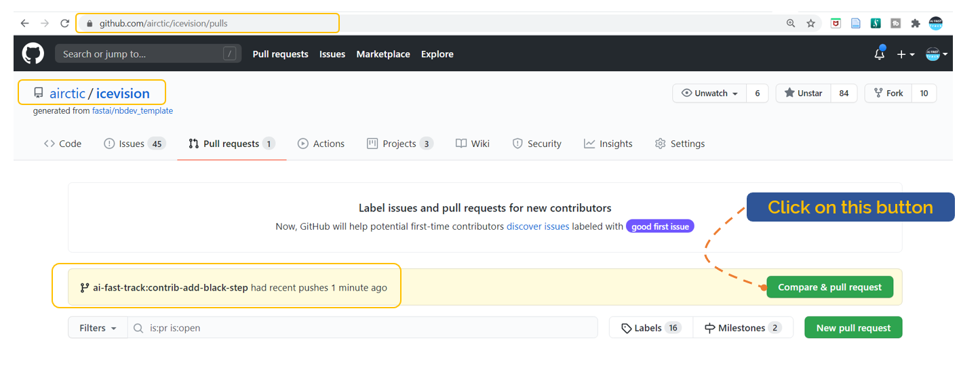Toggle Unstar on the repository
Viewport: 980px width, 372px height.
[x=803, y=94]
